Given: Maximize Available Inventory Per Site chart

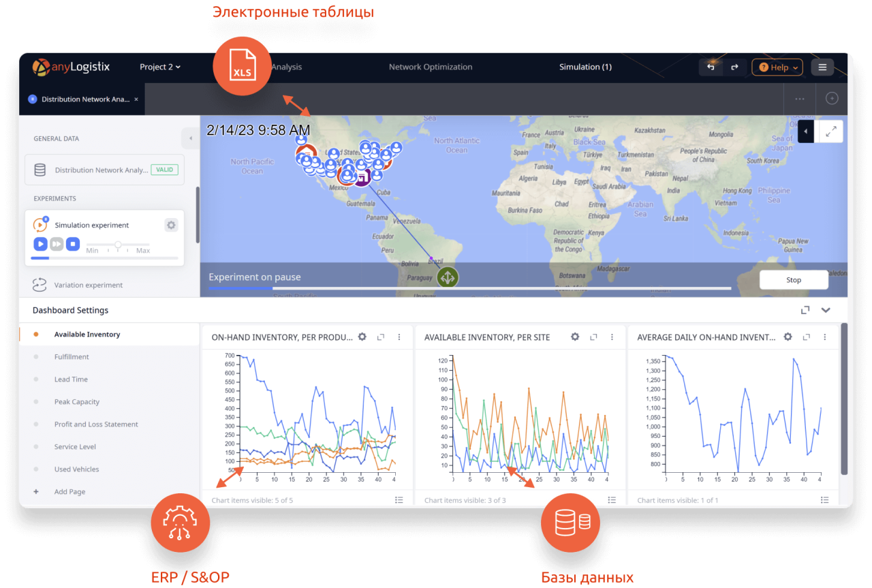Looking at the screenshot, I should tap(593, 337).
